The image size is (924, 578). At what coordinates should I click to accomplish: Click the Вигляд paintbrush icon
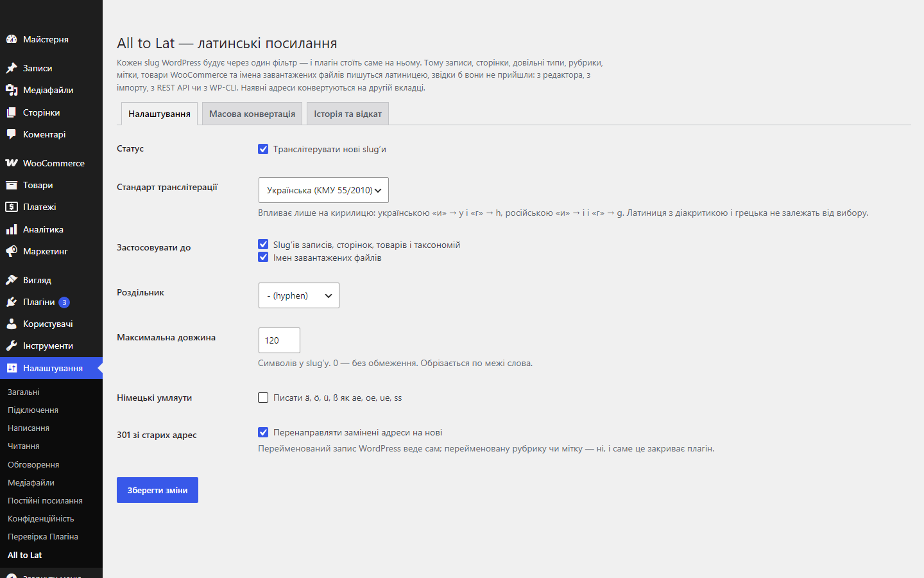tap(12, 280)
